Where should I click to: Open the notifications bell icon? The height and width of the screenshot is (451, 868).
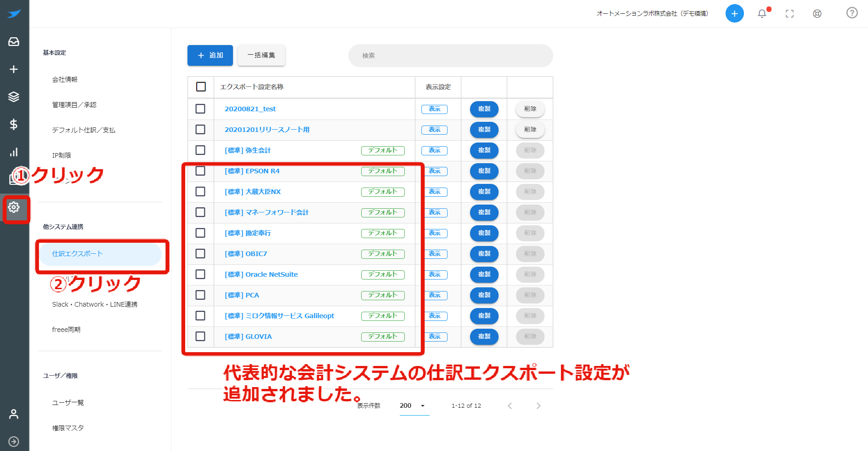762,14
